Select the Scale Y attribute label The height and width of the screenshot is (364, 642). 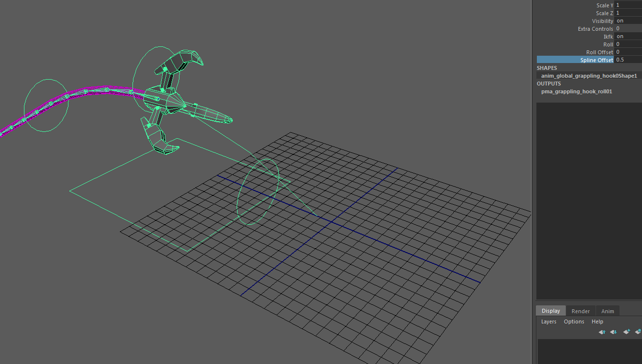(x=604, y=5)
